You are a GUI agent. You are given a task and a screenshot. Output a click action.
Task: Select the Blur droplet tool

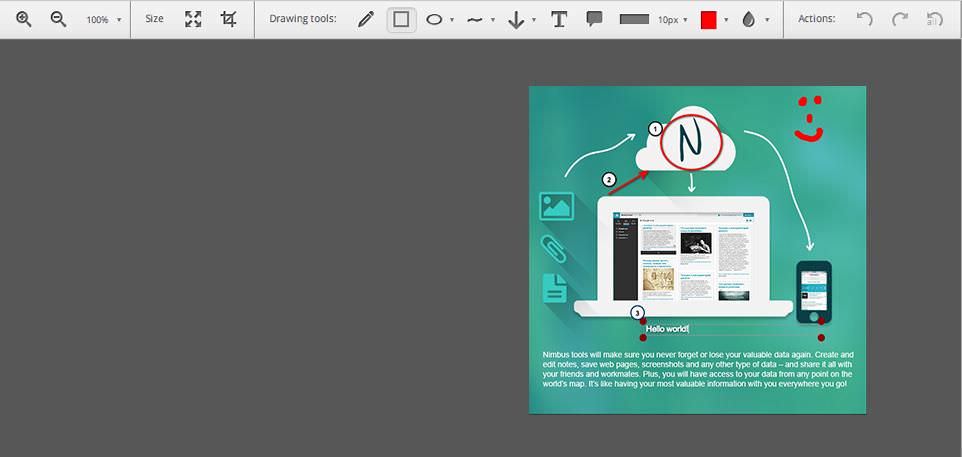(x=748, y=20)
